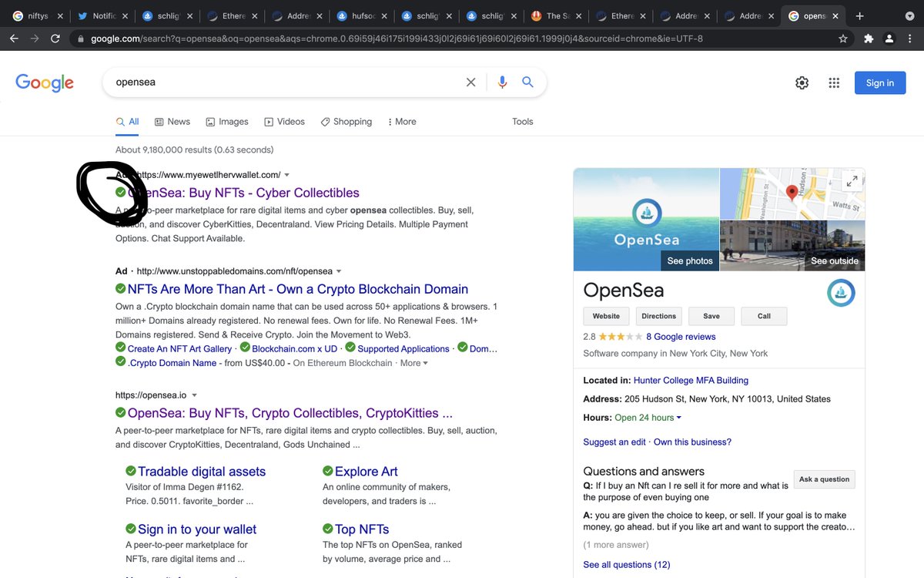Open the News results tab
Image resolution: width=924 pixels, height=578 pixels.
click(x=172, y=122)
